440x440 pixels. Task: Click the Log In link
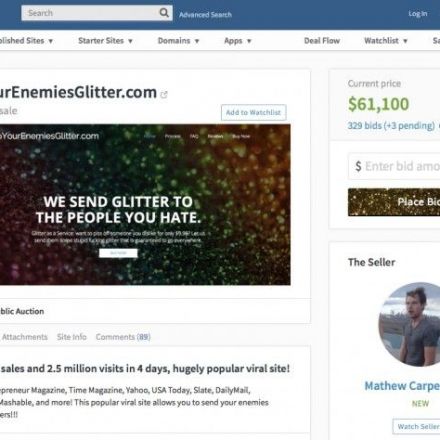pyautogui.click(x=418, y=14)
